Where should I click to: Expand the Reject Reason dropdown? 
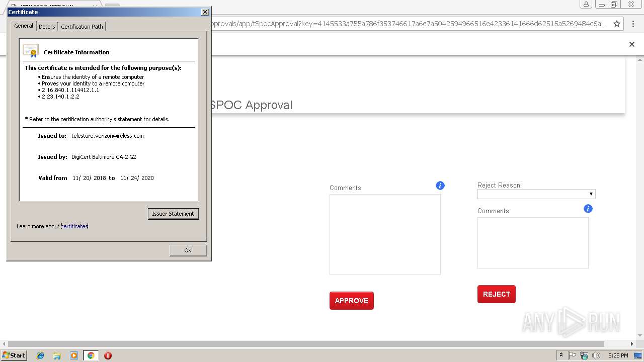click(536, 194)
